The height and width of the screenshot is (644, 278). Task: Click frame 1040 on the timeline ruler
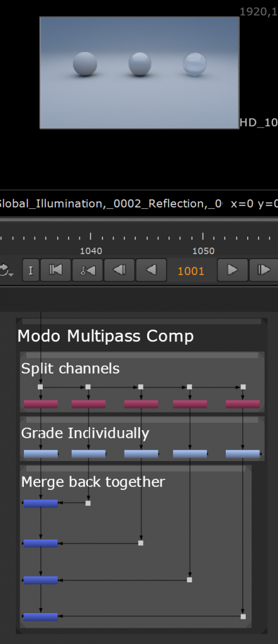click(x=91, y=236)
